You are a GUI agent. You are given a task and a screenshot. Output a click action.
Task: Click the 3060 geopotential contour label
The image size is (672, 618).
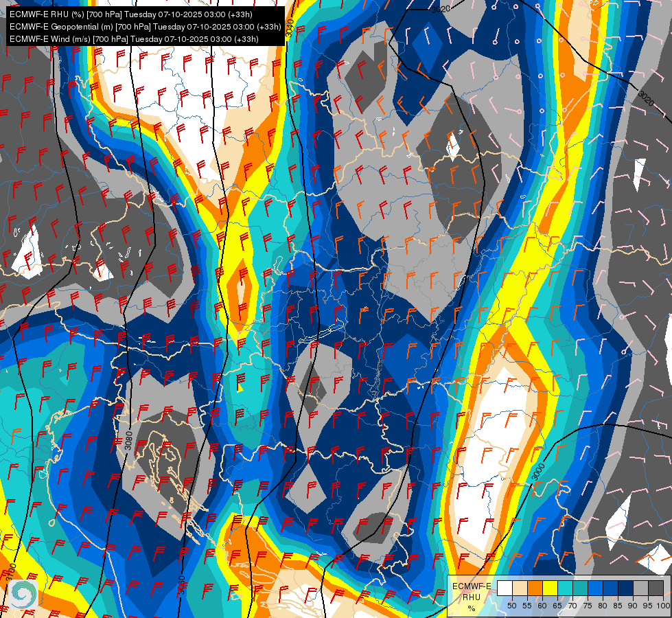182,586
